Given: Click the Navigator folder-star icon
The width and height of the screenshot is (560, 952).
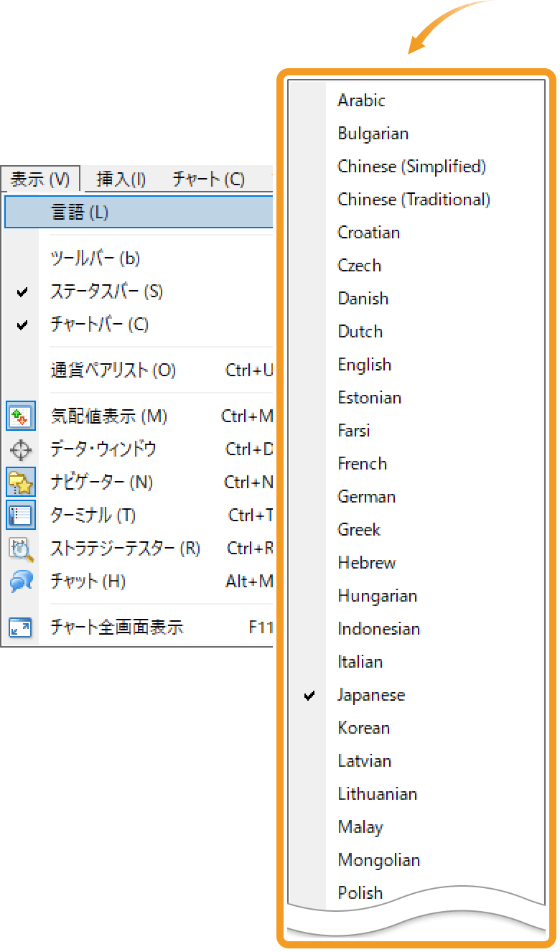Looking at the screenshot, I should coord(20,482).
